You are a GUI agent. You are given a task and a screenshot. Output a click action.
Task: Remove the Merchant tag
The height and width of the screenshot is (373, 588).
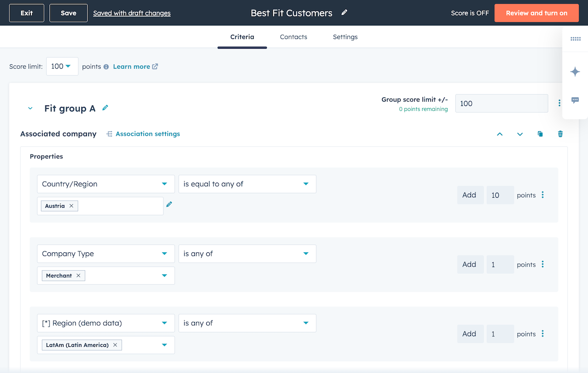(79, 275)
